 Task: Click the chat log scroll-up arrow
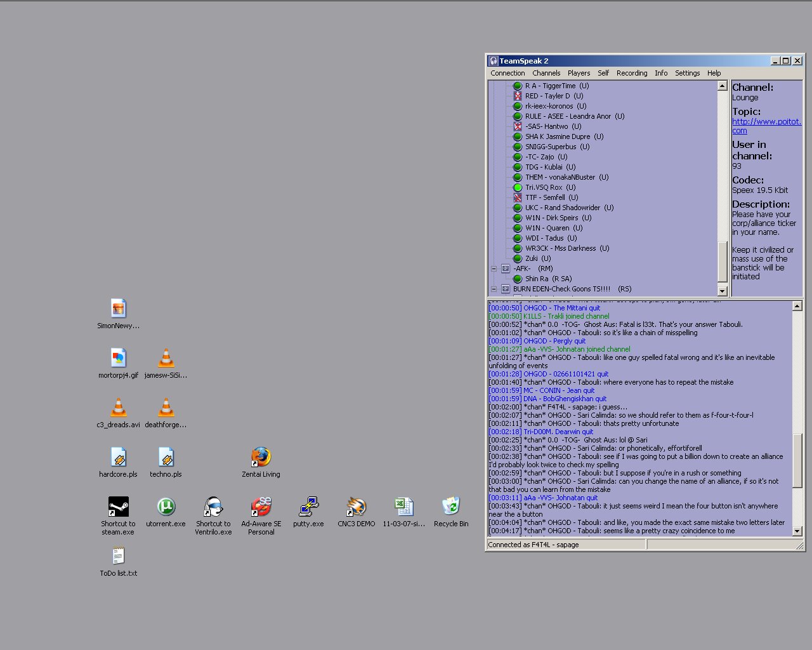click(x=797, y=306)
